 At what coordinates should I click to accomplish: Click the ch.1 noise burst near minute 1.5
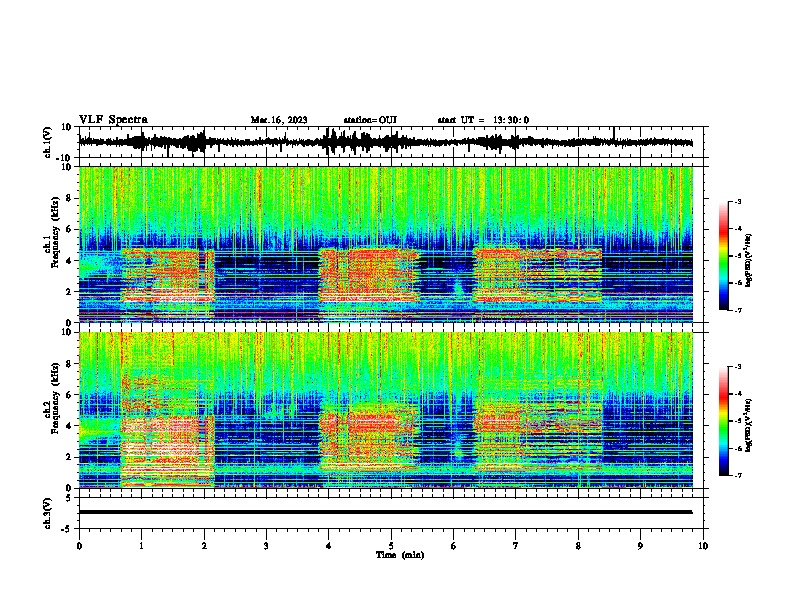click(x=167, y=275)
